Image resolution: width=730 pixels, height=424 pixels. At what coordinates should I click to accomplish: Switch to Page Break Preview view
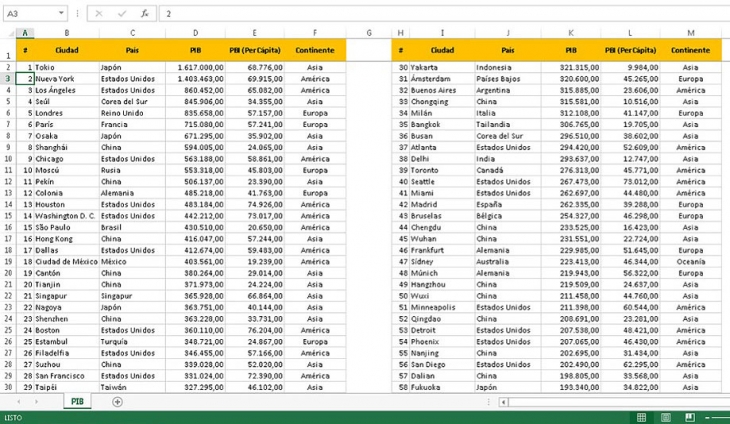point(689,417)
